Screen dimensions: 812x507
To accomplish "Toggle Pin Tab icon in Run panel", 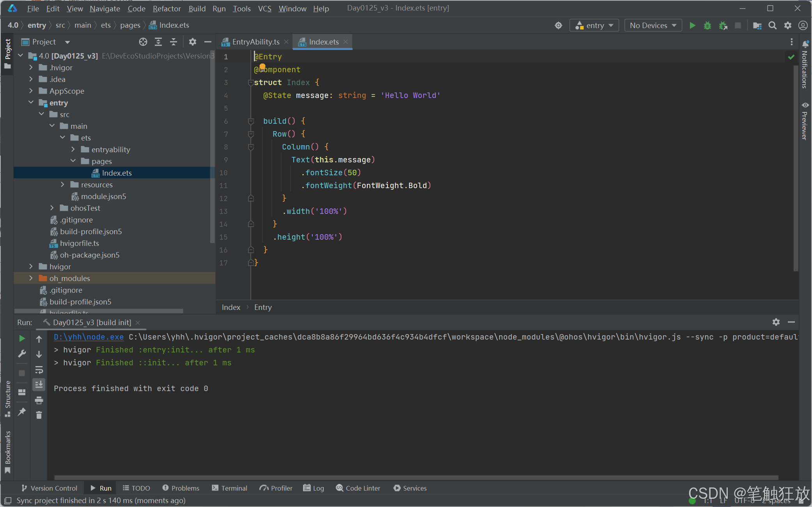I will [x=22, y=411].
